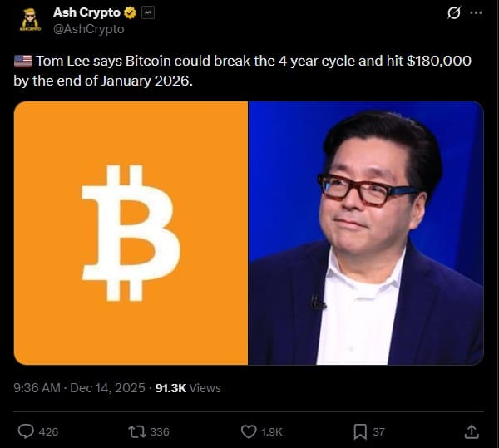Open the orange Bitcoin logo image
Screen dimensions: 499x448
[131, 233]
